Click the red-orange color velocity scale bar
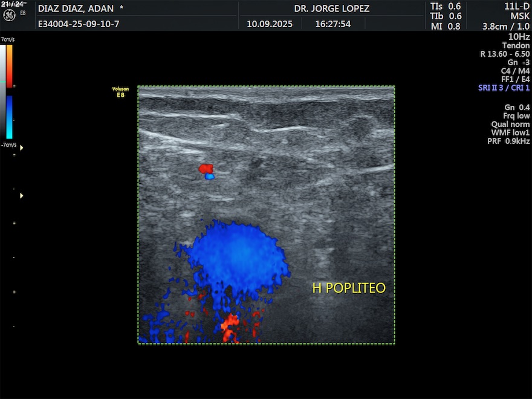This screenshot has height=399, width=532. coord(9,65)
